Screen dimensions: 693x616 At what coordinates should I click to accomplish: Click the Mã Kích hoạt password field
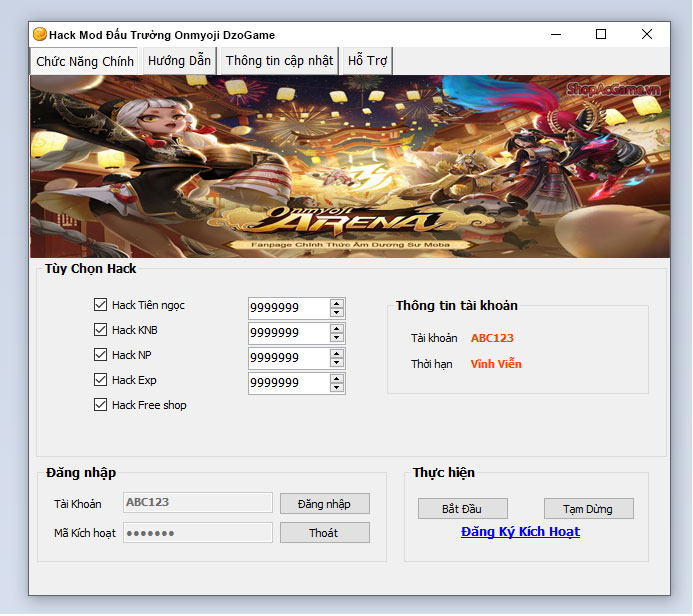(198, 532)
